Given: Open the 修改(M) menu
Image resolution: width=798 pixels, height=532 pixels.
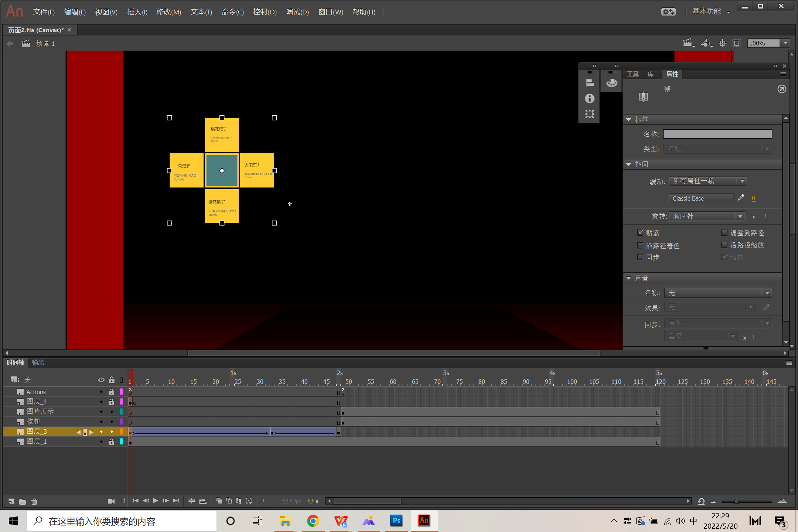Looking at the screenshot, I should [168, 12].
